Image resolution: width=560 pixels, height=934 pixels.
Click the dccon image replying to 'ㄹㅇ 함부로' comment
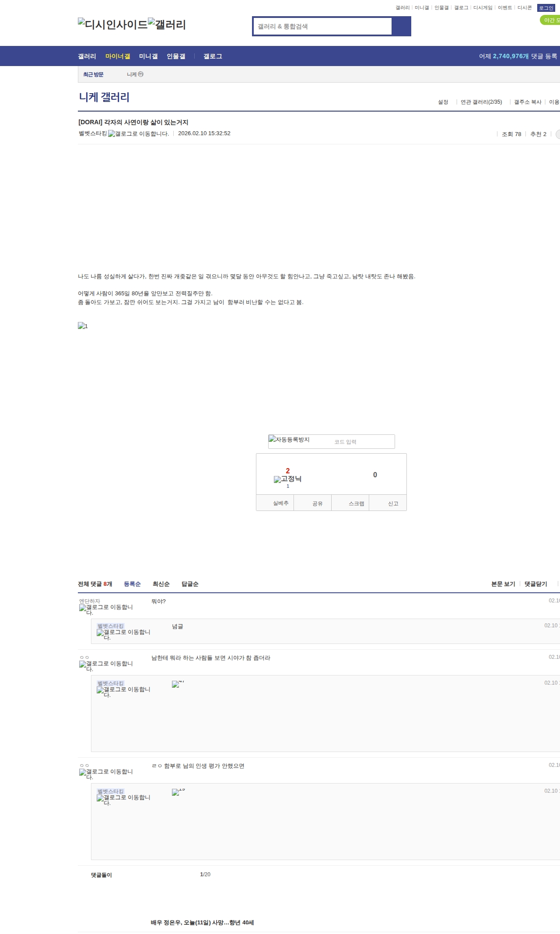point(178,792)
